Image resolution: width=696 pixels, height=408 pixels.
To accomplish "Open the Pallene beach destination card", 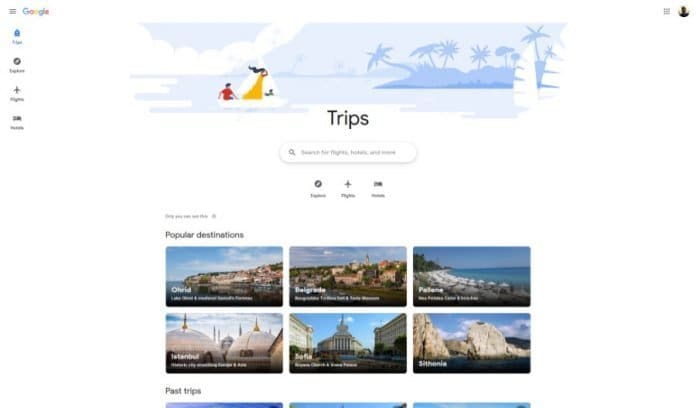I will [x=472, y=277].
